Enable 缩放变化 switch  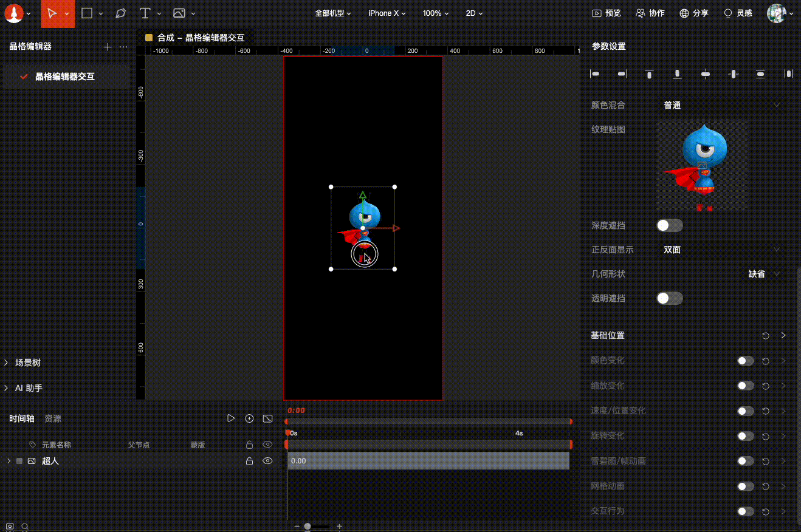(746, 386)
